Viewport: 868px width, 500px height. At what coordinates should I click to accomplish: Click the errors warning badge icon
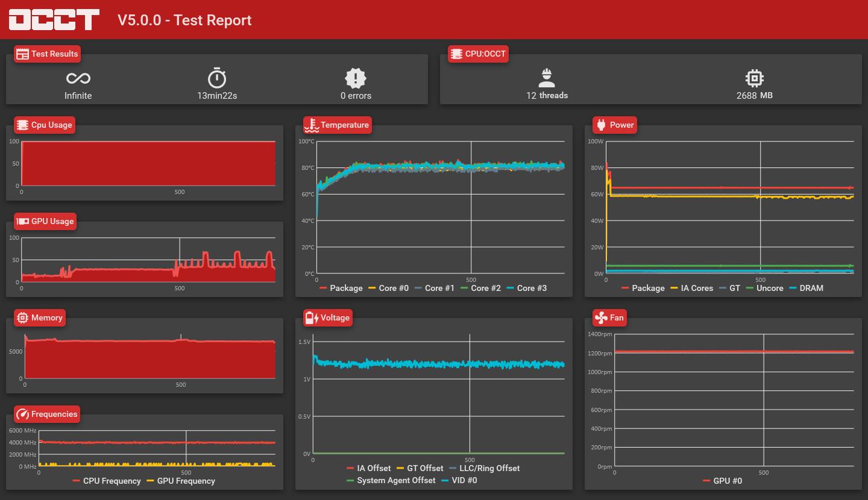coord(356,78)
